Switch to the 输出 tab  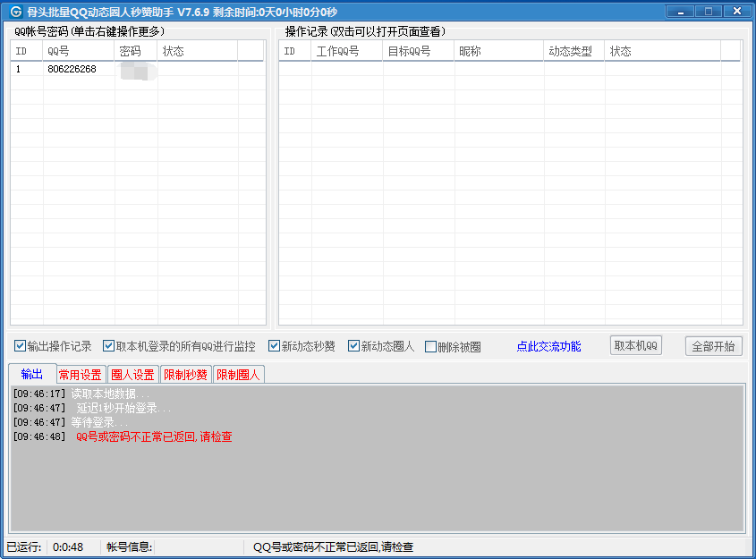32,374
